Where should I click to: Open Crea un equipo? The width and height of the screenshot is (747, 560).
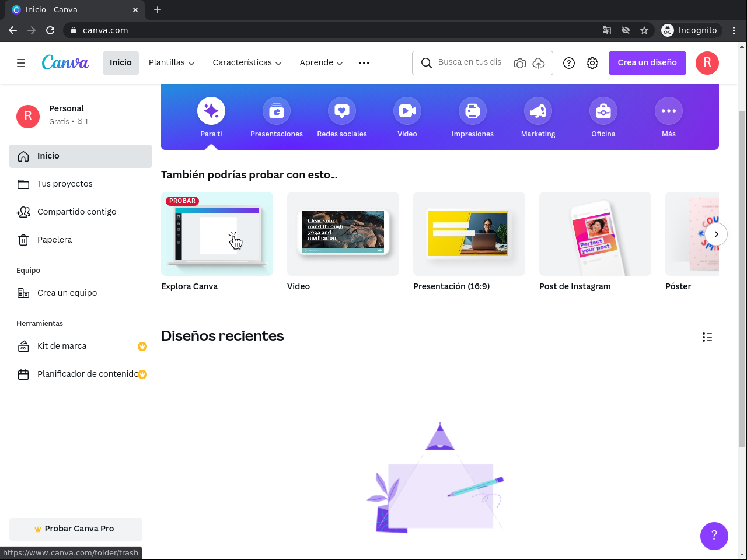point(81,293)
